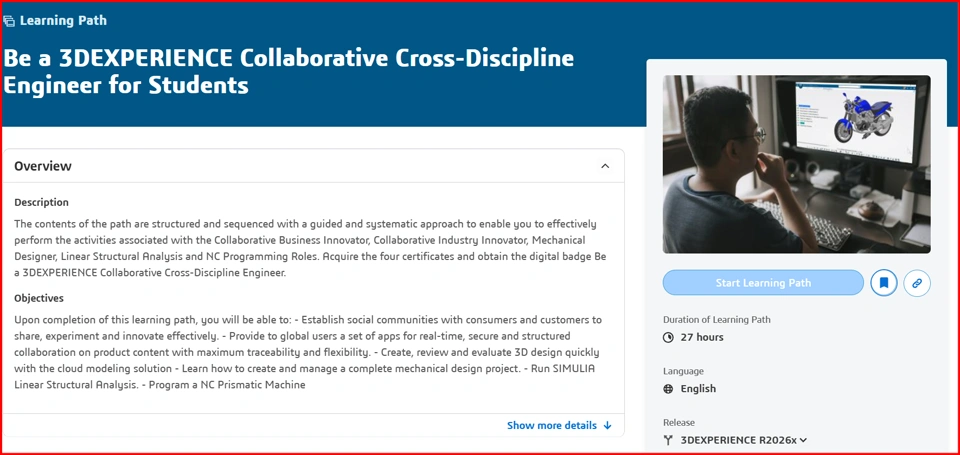Toggle the bookmark icon for this path

coord(883,283)
